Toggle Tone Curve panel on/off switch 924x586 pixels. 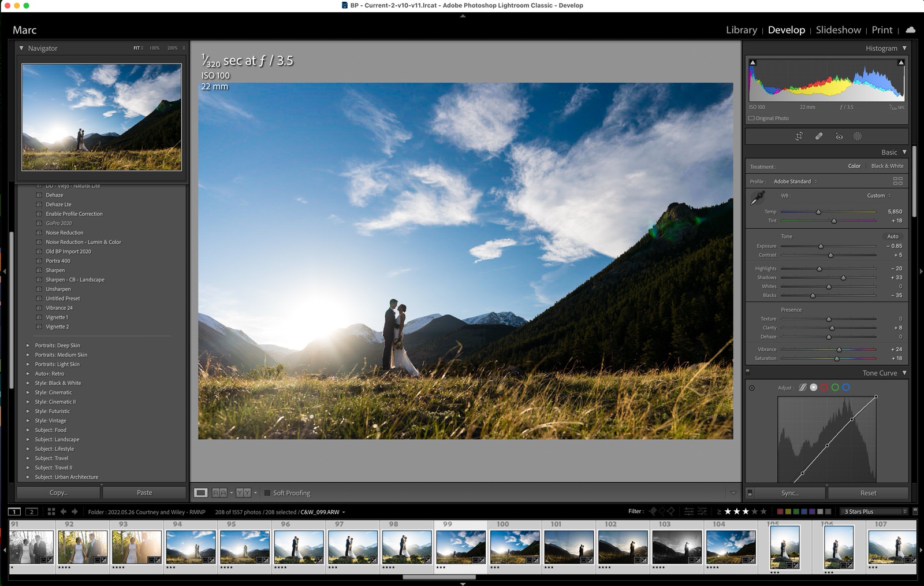click(x=748, y=372)
